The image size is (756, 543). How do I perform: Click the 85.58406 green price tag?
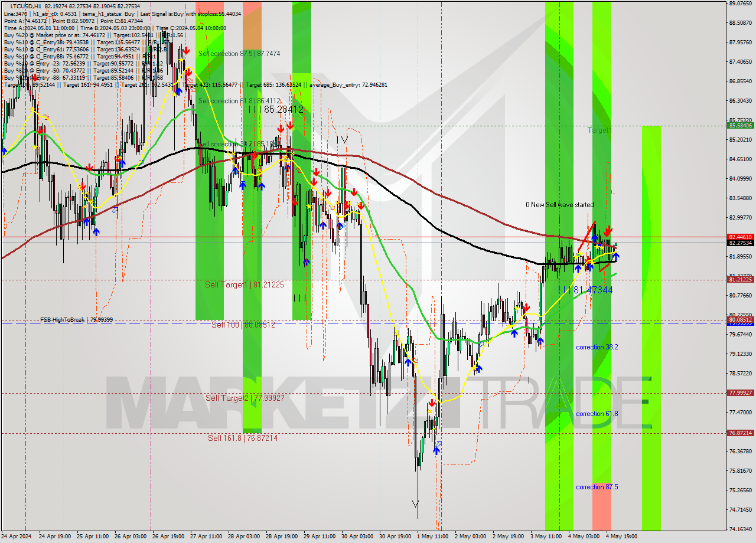click(x=741, y=126)
